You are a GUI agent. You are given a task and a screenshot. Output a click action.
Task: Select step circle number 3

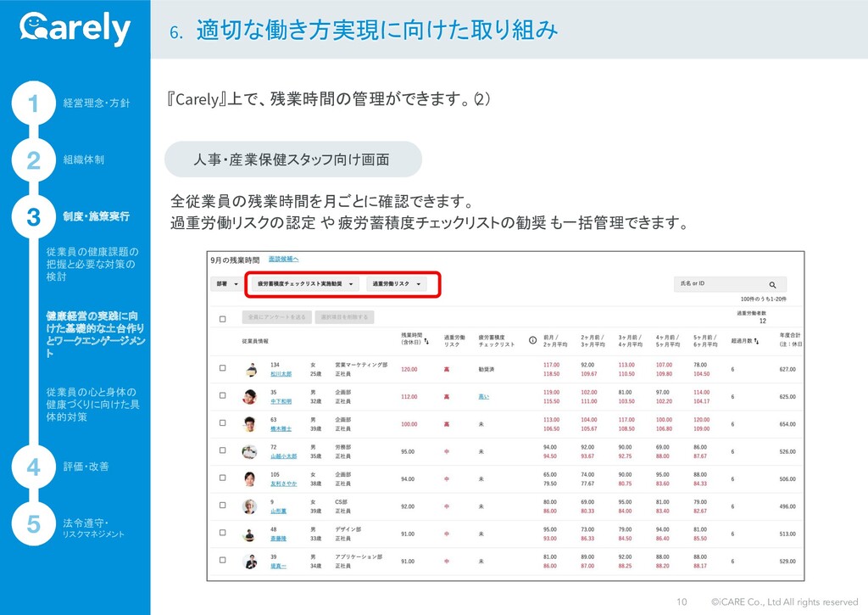(x=34, y=216)
